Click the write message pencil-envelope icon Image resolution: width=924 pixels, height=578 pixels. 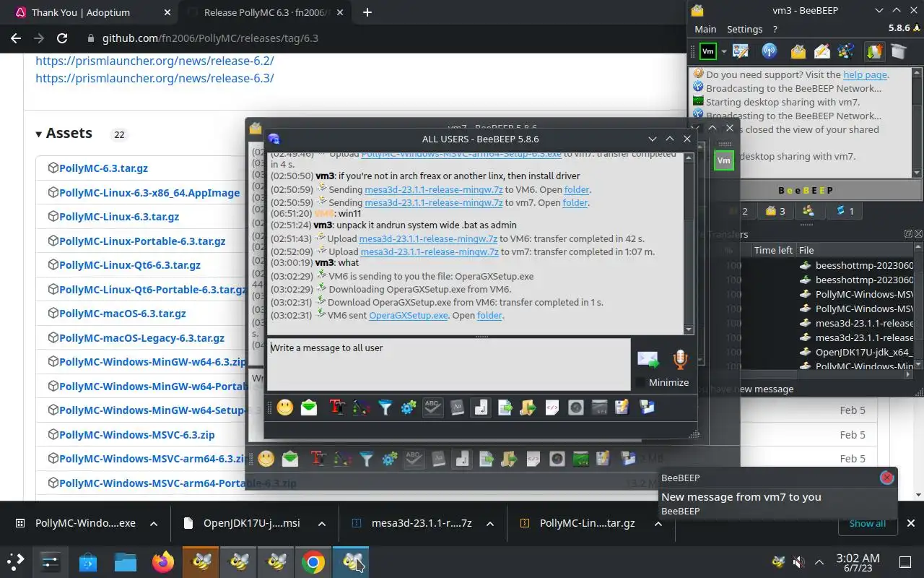click(822, 51)
